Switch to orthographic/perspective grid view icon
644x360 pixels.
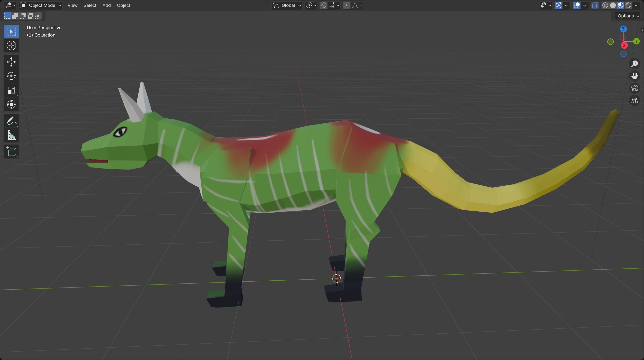click(634, 101)
